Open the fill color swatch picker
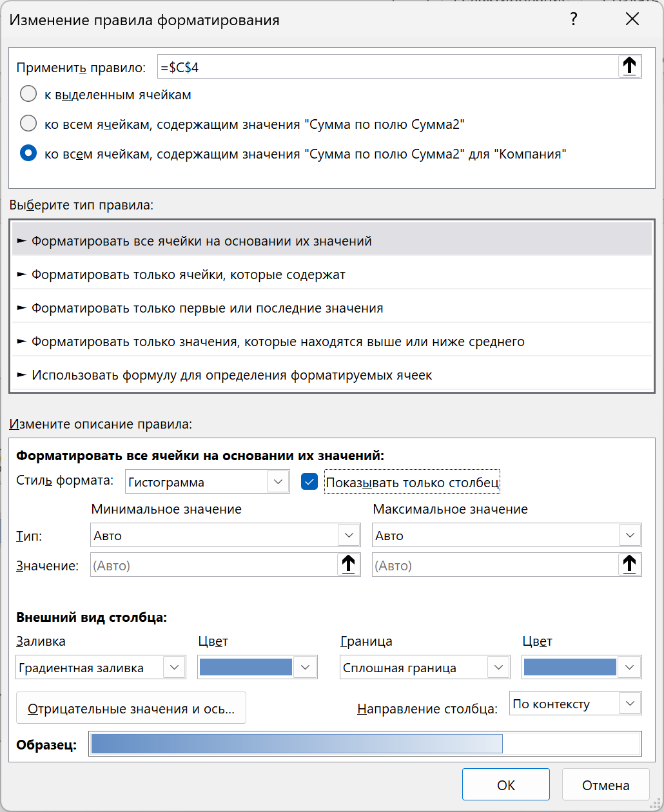The width and height of the screenshot is (664, 812). pos(306,668)
